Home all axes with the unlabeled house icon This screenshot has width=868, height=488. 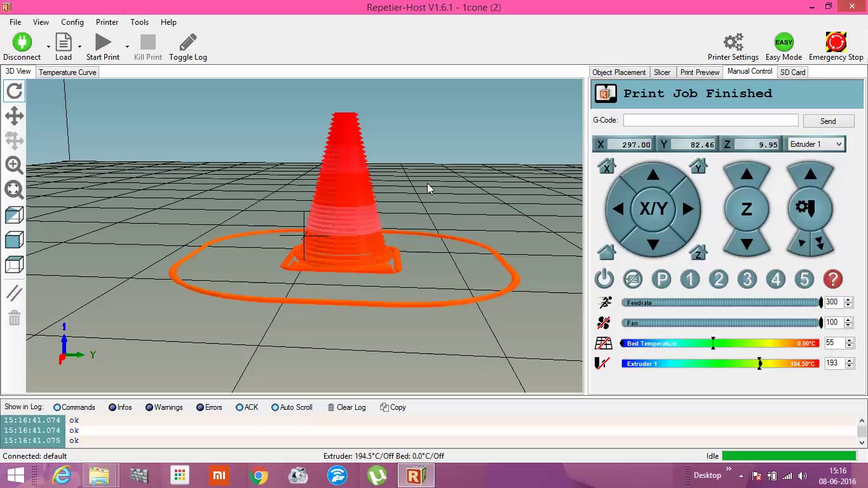(x=607, y=252)
